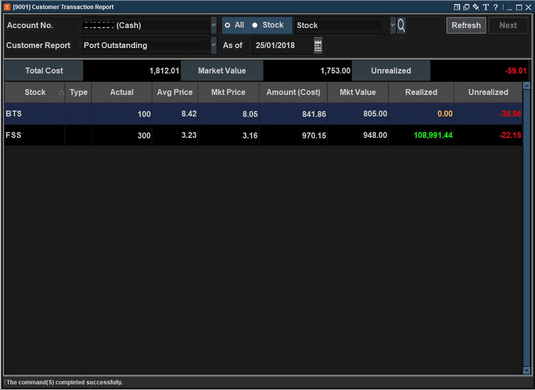Click the orange app icon in title bar
The image size is (535, 390).
coord(7,7)
